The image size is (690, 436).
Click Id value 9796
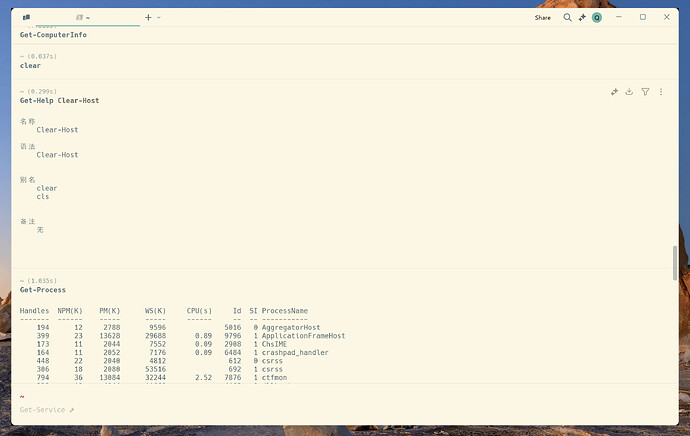click(x=233, y=336)
